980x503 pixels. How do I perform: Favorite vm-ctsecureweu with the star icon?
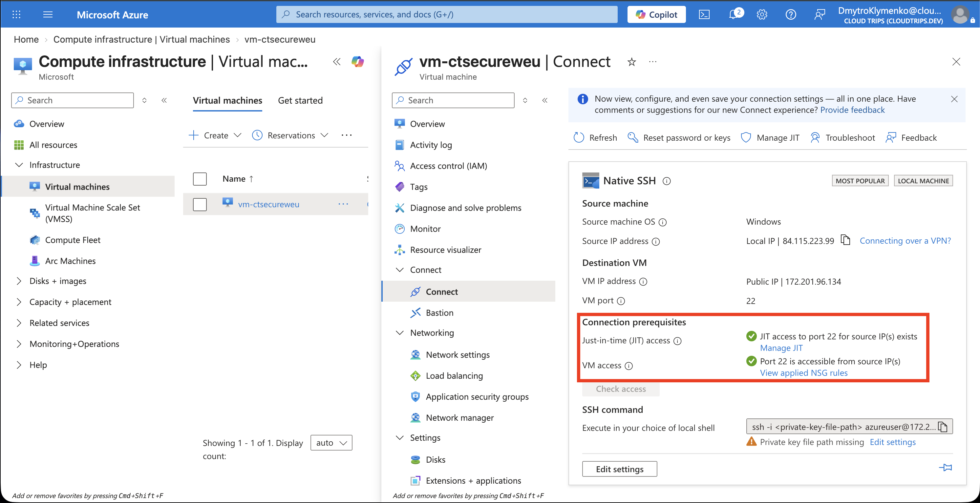[632, 62]
